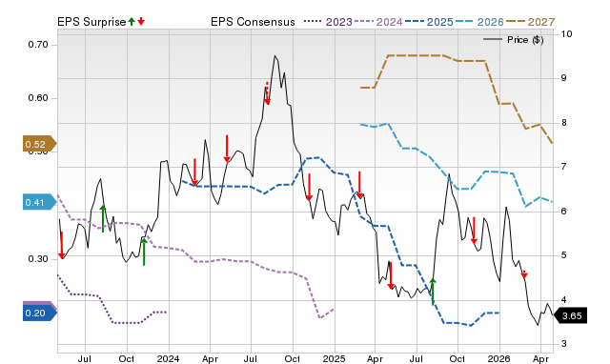The height and width of the screenshot is (364, 610).
Task: Click the Price ($) legend entry
Action: coord(514,40)
